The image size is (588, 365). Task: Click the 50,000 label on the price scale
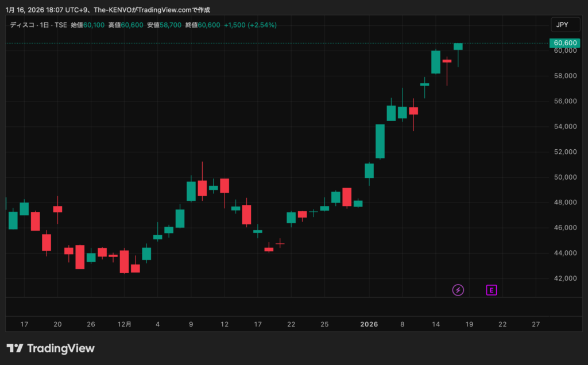point(564,177)
